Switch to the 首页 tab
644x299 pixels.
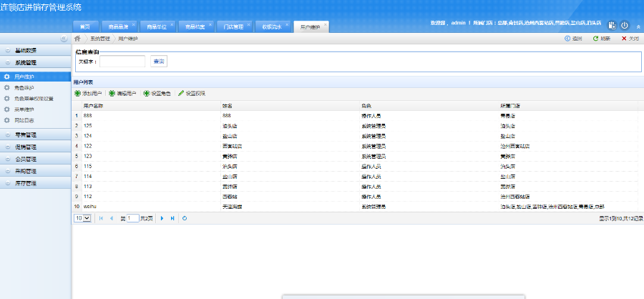click(x=85, y=26)
